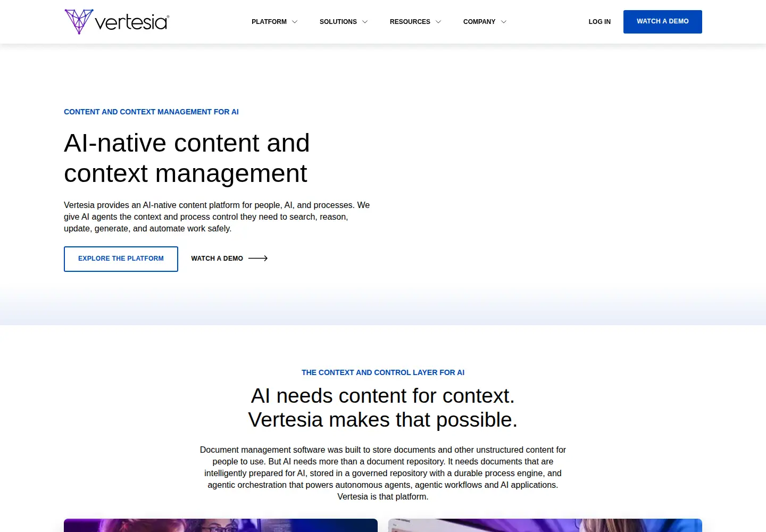Click the "AI-native content and context management" heading

187,158
